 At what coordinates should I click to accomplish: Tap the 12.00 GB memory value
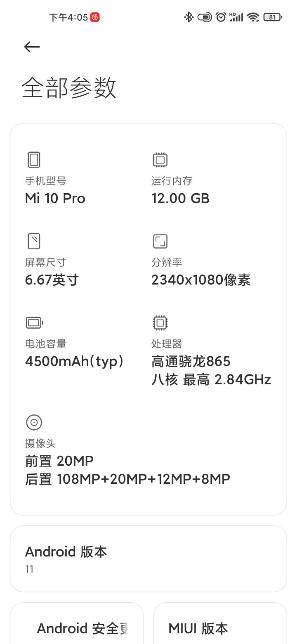click(x=181, y=199)
